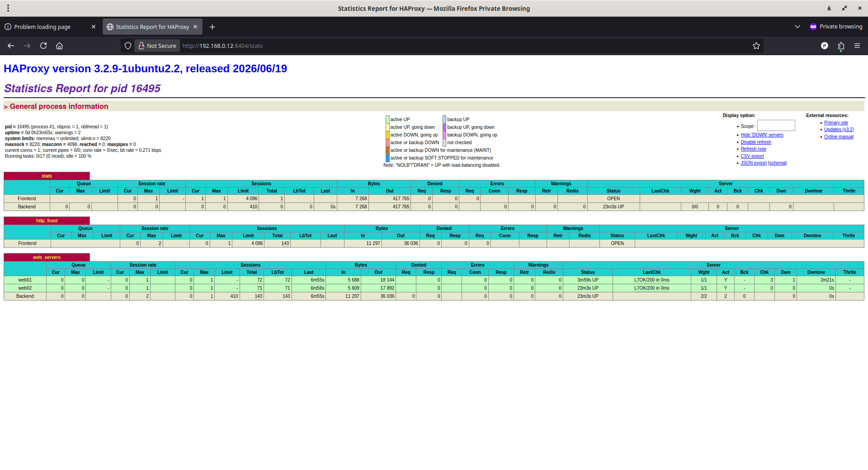The width and height of the screenshot is (868, 470).
Task: Click the active DOWN, going up orange swatch
Action: pyautogui.click(x=387, y=135)
